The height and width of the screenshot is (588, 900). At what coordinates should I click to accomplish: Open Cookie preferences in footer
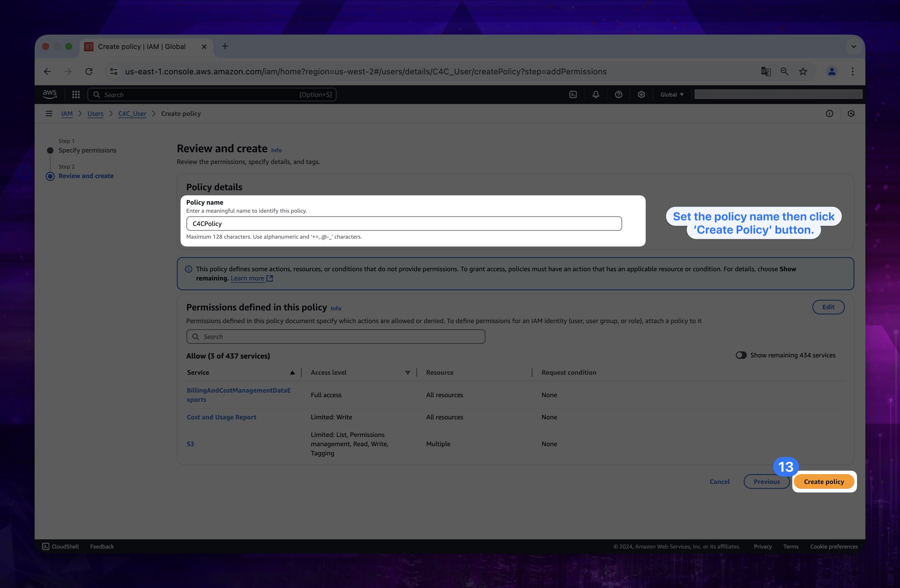point(833,546)
